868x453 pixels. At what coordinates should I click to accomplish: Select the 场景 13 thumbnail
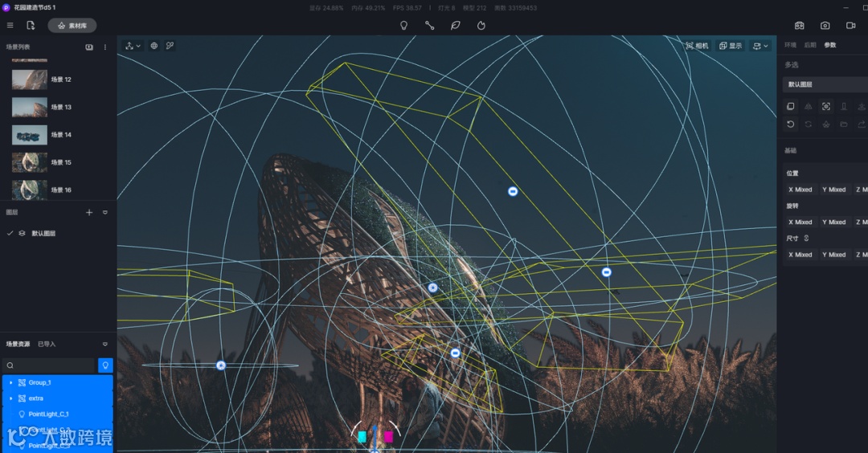pyautogui.click(x=30, y=108)
